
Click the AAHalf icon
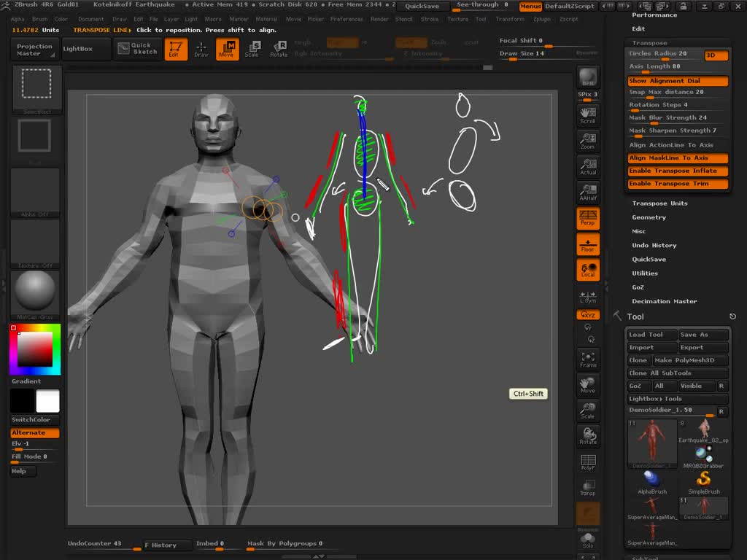588,192
